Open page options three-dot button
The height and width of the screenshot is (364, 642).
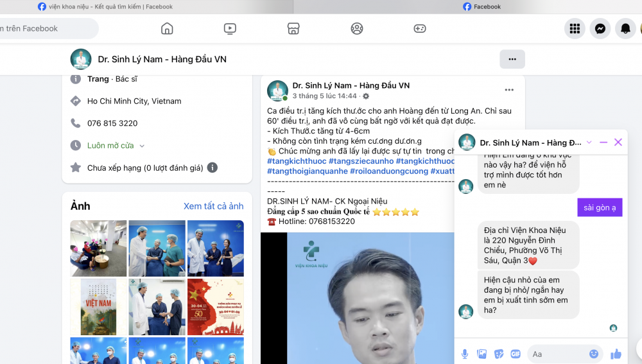[x=512, y=59]
